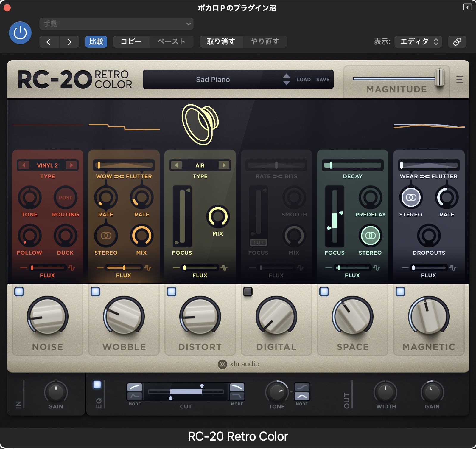
Task: Click LOAD preset button
Action: point(304,80)
